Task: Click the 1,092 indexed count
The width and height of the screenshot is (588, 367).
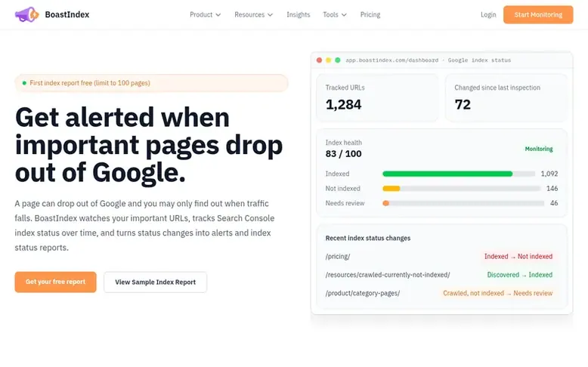Action: [x=549, y=174]
